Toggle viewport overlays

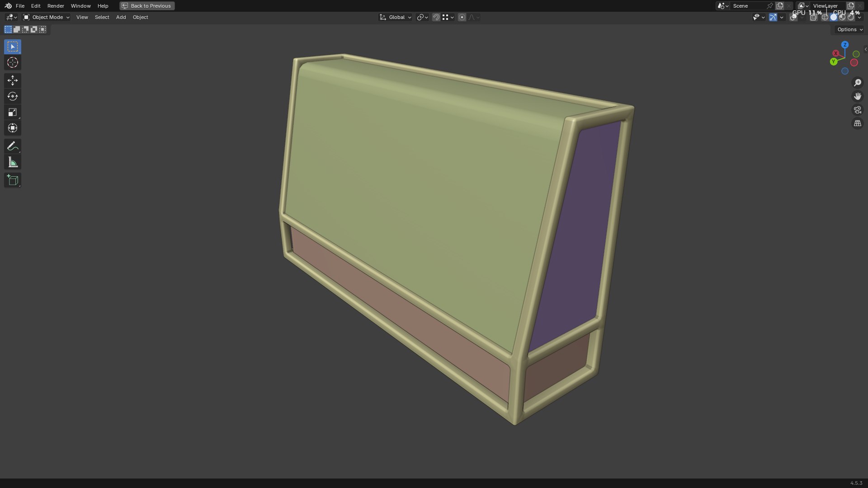(x=793, y=17)
